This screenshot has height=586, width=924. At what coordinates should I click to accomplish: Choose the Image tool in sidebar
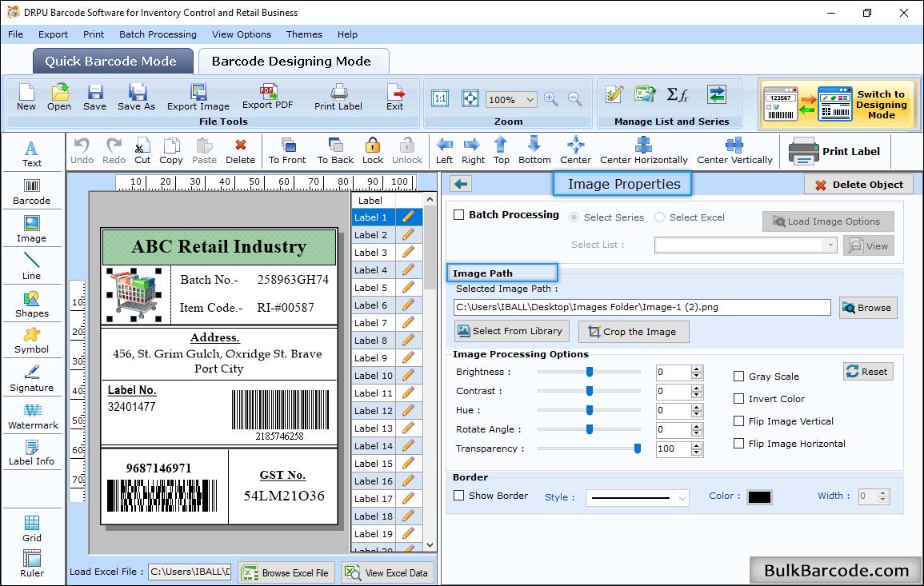click(32, 229)
